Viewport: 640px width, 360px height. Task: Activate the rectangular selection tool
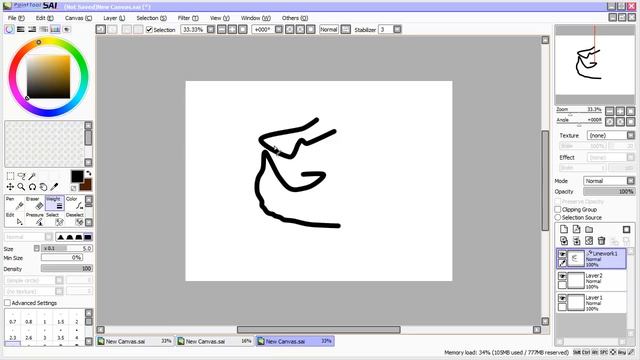coord(10,176)
